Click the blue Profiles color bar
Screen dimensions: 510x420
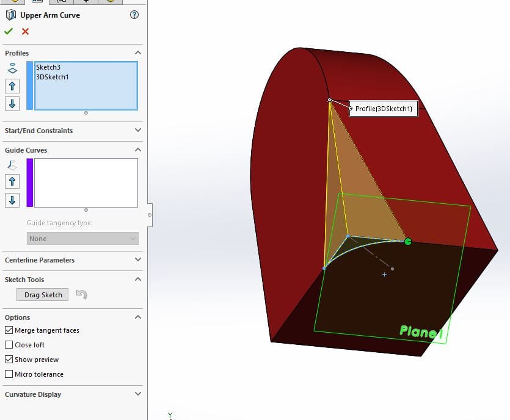click(x=29, y=85)
